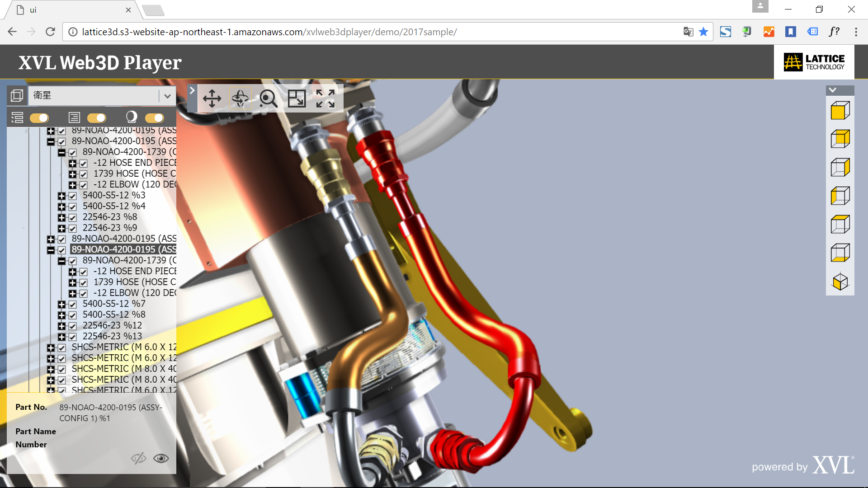Viewport: 868px width, 488px height.
Task: Expand the 22546-23 %8 node
Action: [x=62, y=217]
